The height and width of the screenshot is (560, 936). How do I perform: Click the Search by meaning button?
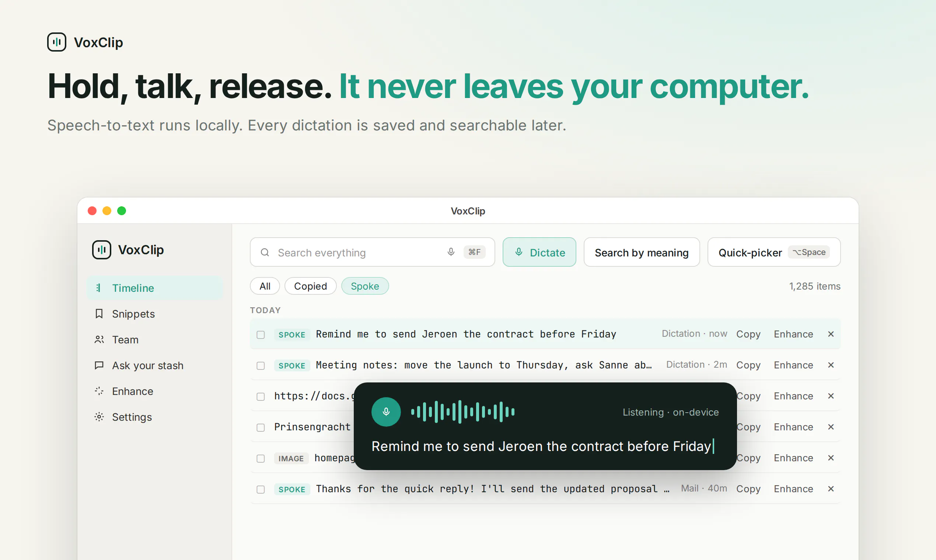[x=642, y=252]
